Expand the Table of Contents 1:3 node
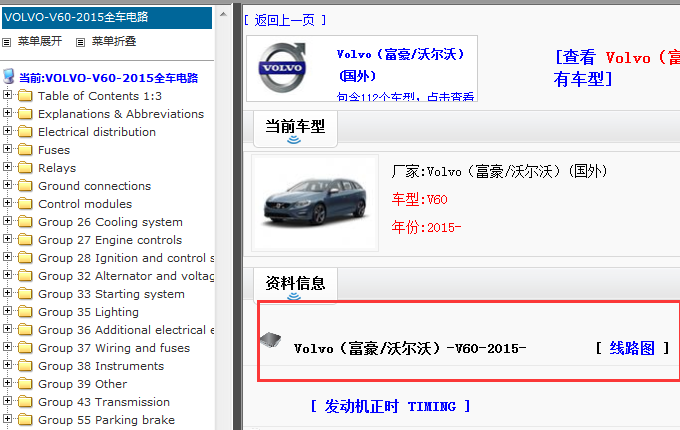680x430 pixels. (x=7, y=94)
